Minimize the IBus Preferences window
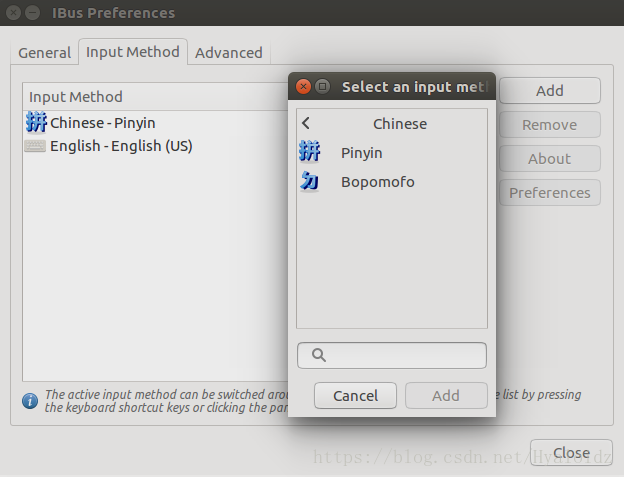This screenshot has height=477, width=624. (x=33, y=13)
